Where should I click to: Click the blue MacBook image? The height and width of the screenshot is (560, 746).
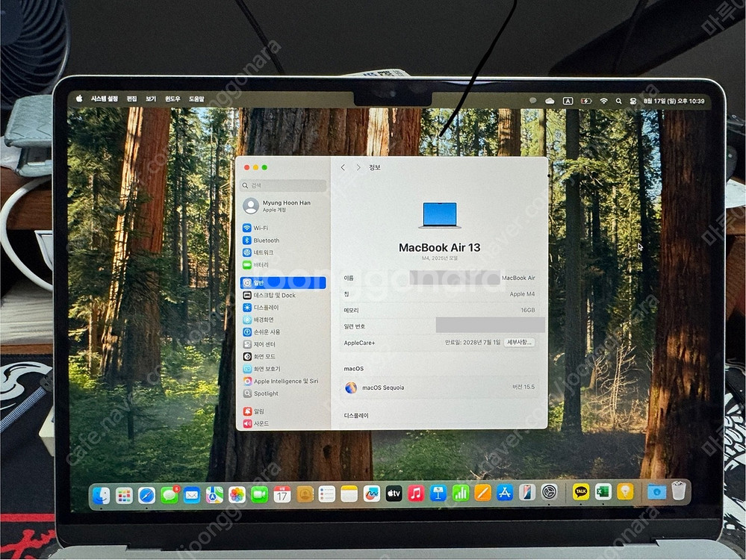point(440,214)
